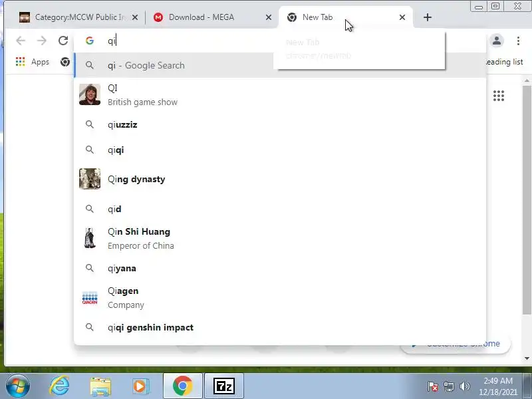Click the Chrome taskbar button
The image size is (532, 399).
coord(183,386)
